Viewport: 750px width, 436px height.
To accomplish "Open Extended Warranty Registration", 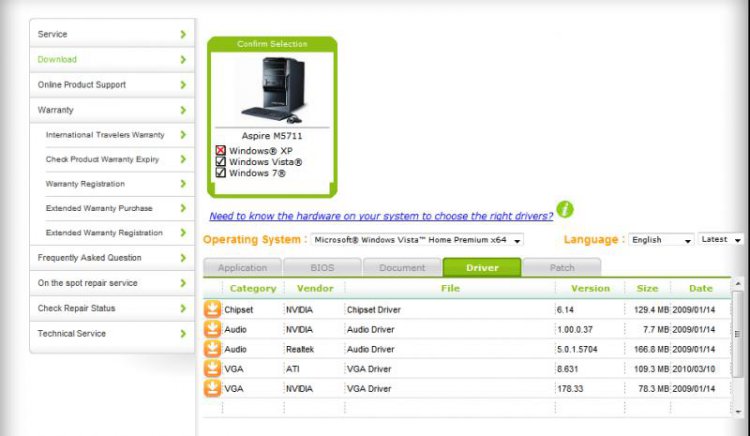I will click(x=120, y=232).
